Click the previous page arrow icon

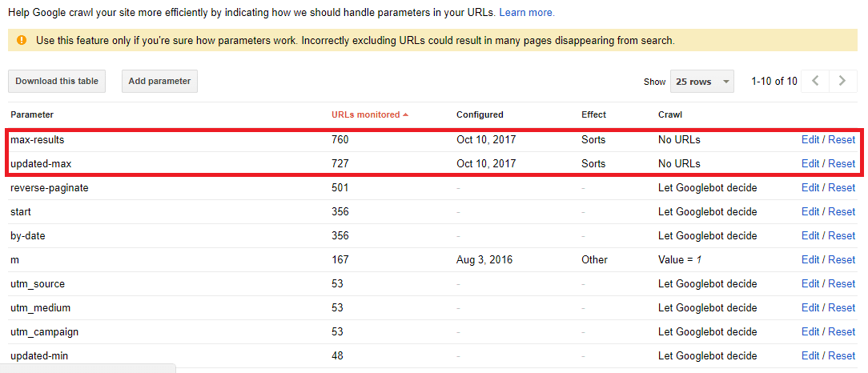pos(815,81)
